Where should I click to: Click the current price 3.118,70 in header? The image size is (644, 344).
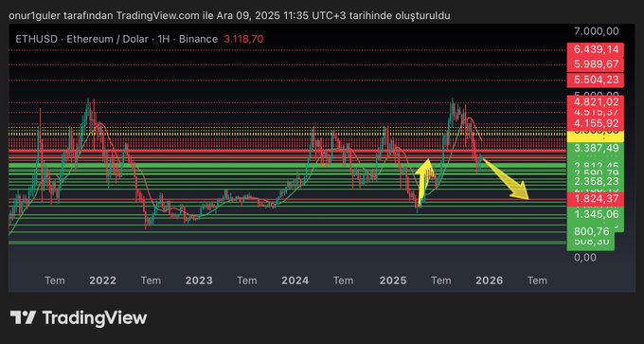243,39
